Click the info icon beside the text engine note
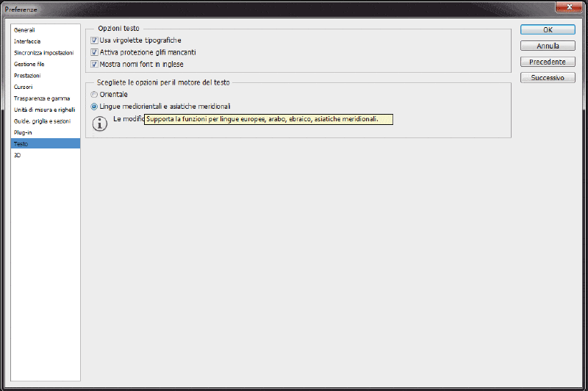 pyautogui.click(x=101, y=123)
